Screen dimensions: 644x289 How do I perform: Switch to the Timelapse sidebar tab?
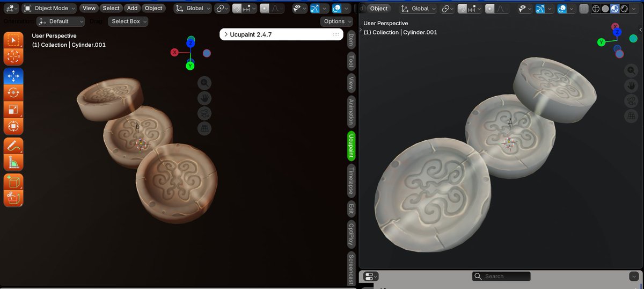coord(351,180)
